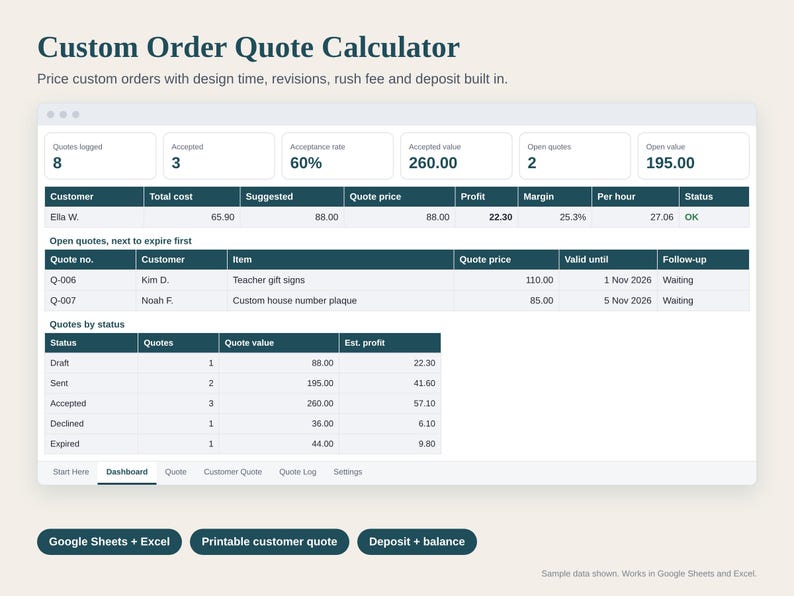Screen dimensions: 794x596
Task: Click the Quotes by status heading
Action: (87, 325)
